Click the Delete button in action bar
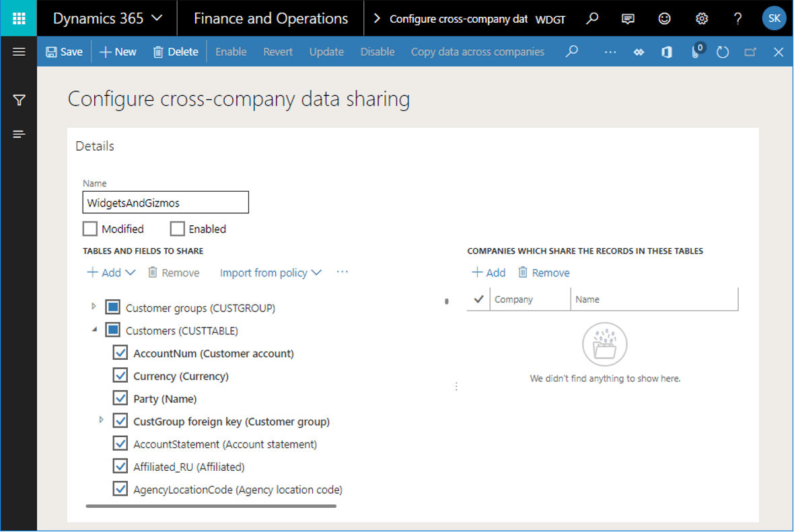794x532 pixels. pyautogui.click(x=176, y=52)
